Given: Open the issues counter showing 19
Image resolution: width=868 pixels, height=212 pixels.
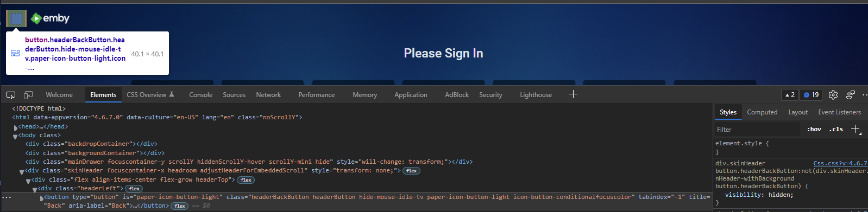Looking at the screenshot, I should point(812,95).
